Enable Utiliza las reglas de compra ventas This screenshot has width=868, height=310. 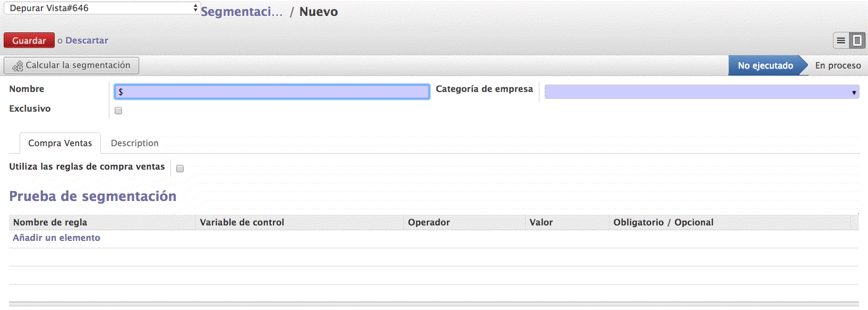[x=180, y=169]
